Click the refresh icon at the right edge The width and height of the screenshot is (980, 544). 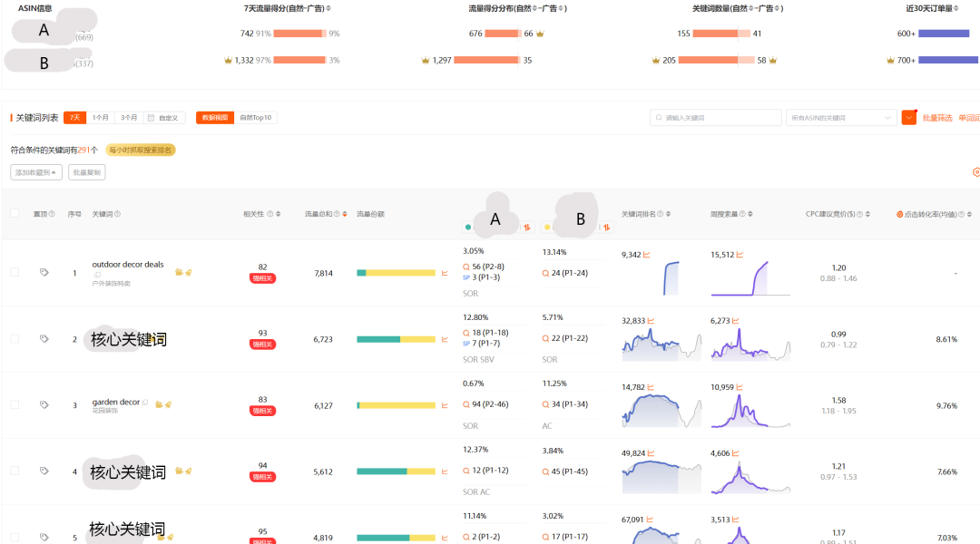(976, 171)
